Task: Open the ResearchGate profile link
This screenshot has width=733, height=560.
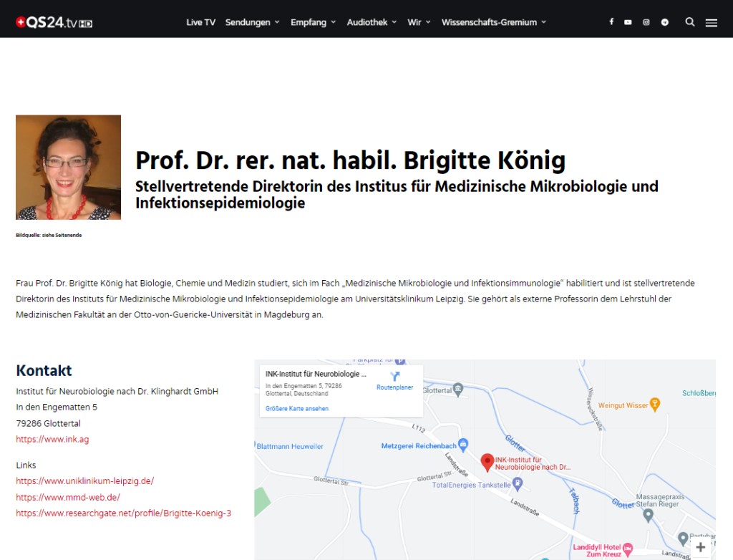Action: [123, 513]
